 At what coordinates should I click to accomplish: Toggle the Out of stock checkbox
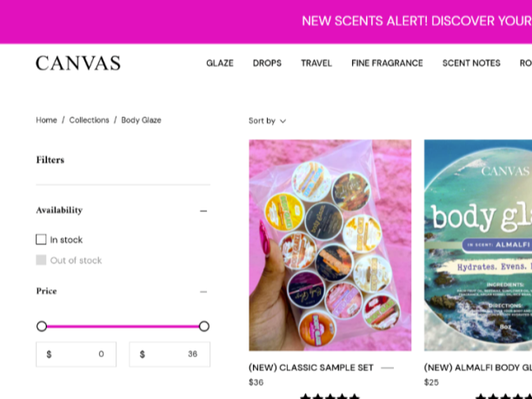pyautogui.click(x=41, y=260)
